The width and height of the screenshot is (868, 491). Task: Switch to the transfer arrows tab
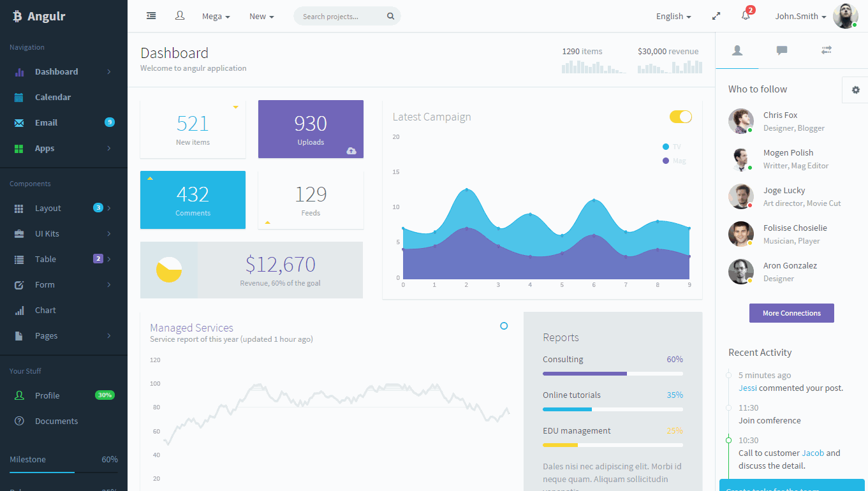tap(827, 50)
